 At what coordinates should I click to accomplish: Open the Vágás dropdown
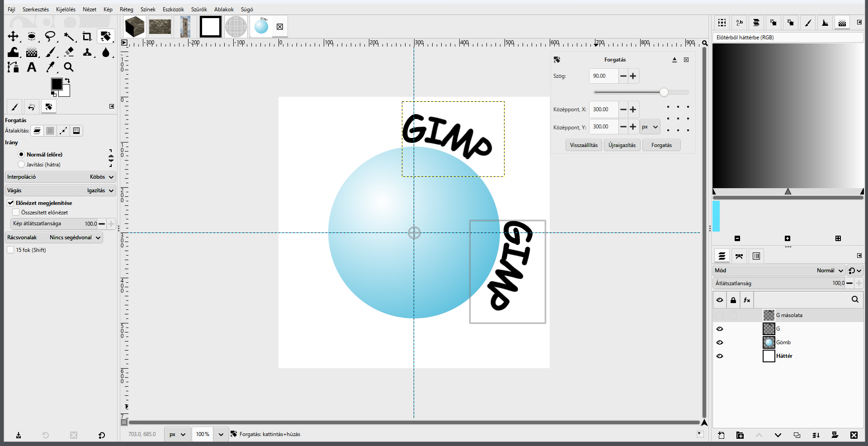[61, 190]
